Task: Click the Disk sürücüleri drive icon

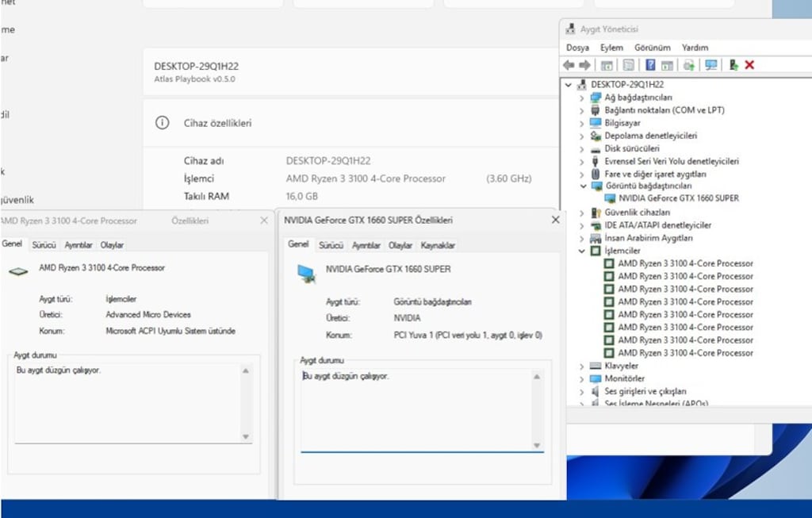Action: pyautogui.click(x=596, y=148)
